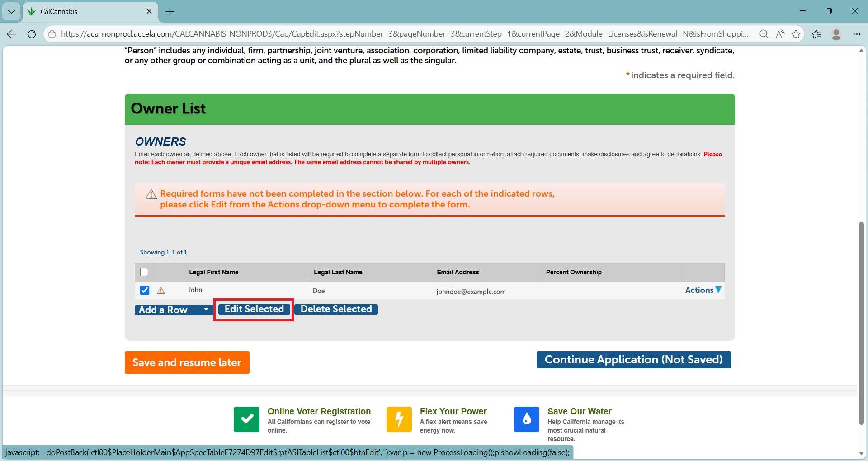Go back to the previous page
This screenshot has width=868, height=461.
[12, 34]
